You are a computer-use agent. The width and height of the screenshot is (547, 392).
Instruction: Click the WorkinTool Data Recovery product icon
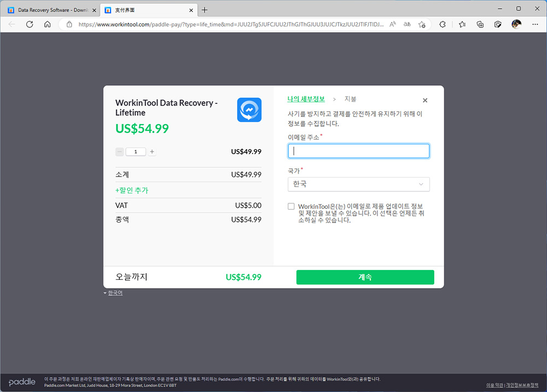tap(249, 110)
